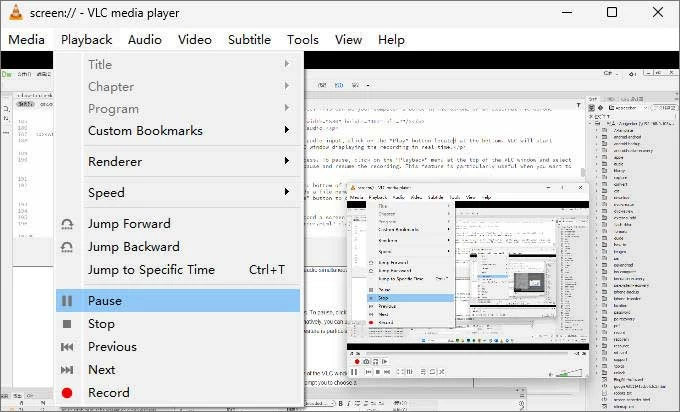The width and height of the screenshot is (680, 412).
Task: Open the Media menu
Action: (26, 40)
